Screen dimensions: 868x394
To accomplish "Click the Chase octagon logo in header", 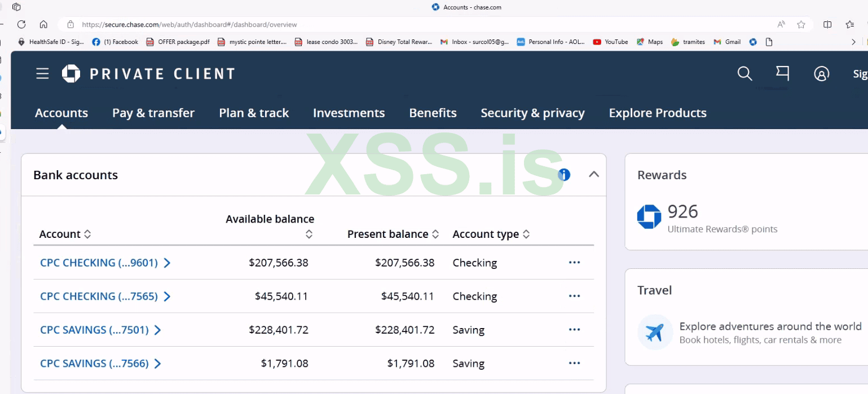I will (71, 74).
